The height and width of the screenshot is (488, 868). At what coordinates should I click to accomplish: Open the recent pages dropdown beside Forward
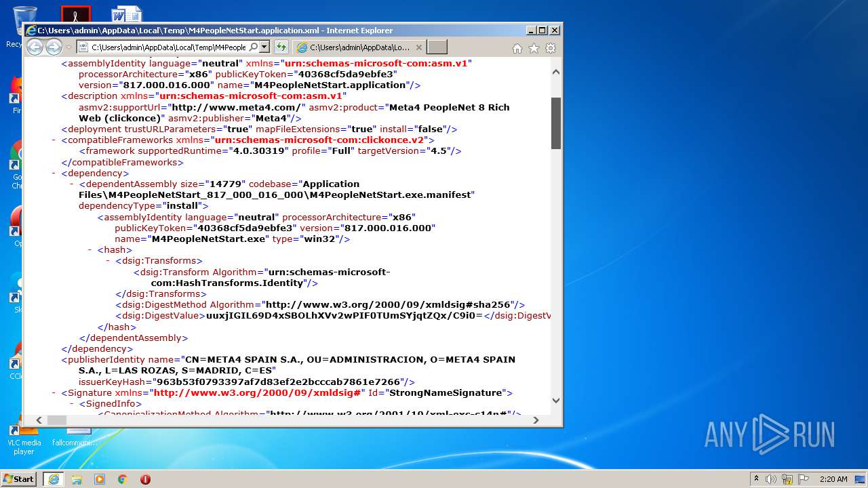[x=68, y=47]
